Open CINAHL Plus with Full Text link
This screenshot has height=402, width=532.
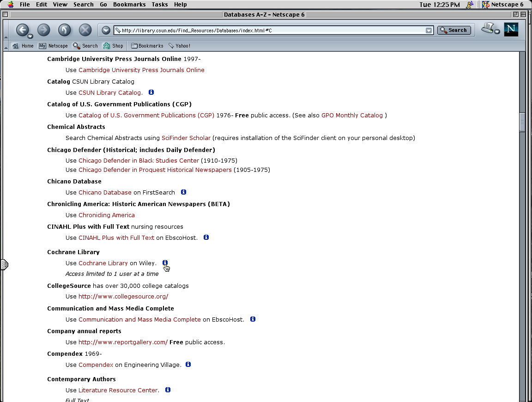point(116,238)
